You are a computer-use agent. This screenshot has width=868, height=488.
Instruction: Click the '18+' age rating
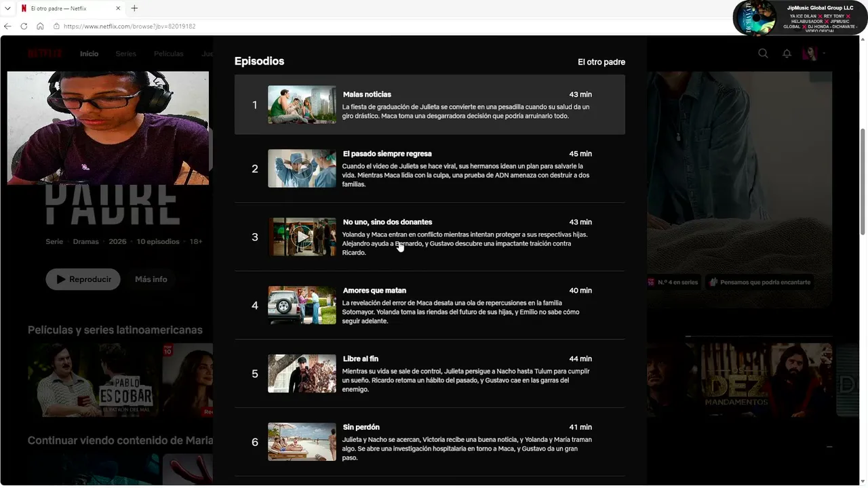[x=196, y=242]
